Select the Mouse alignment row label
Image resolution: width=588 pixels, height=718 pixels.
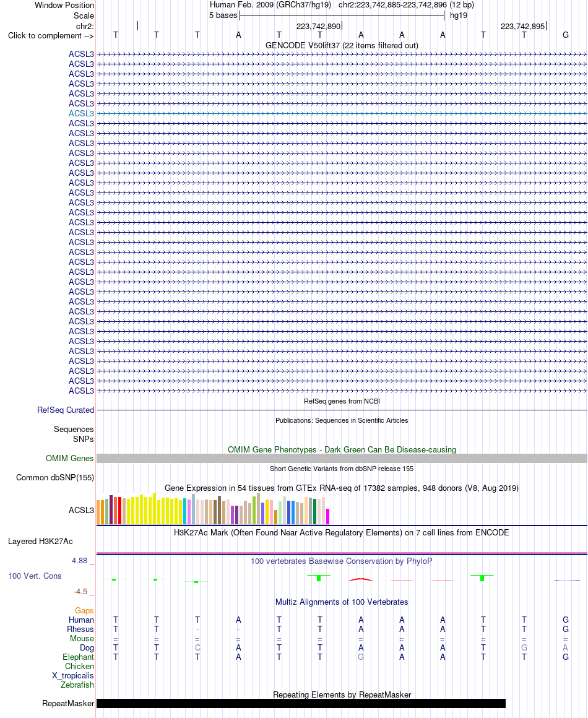coord(82,638)
